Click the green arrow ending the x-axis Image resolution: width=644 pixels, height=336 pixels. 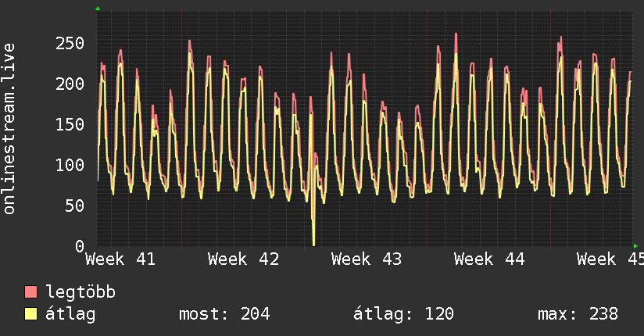click(635, 246)
